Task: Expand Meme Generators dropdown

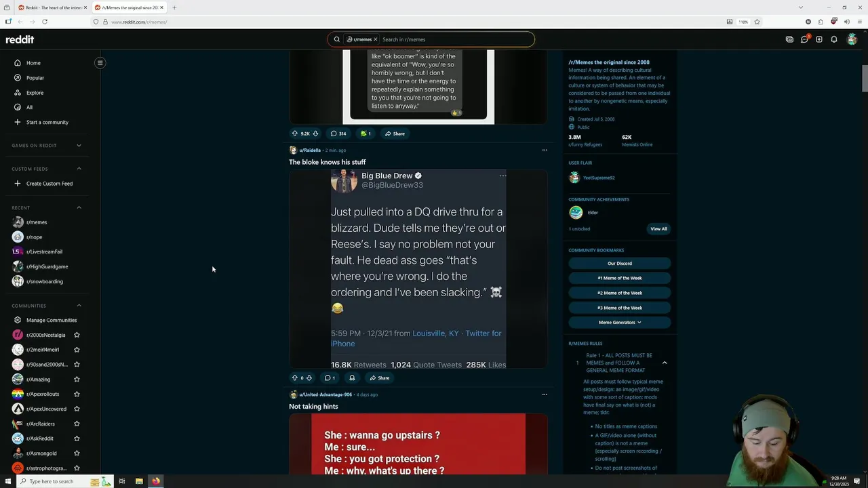Action: coord(620,323)
